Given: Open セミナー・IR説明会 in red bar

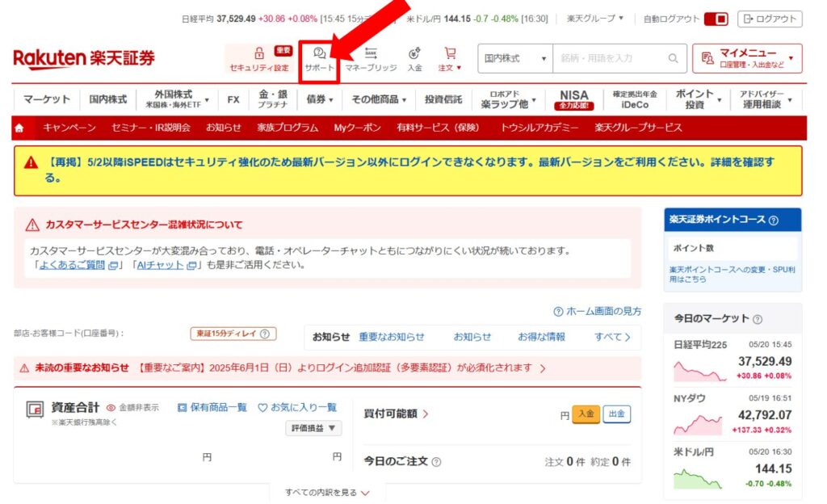Looking at the screenshot, I should coord(151,128).
